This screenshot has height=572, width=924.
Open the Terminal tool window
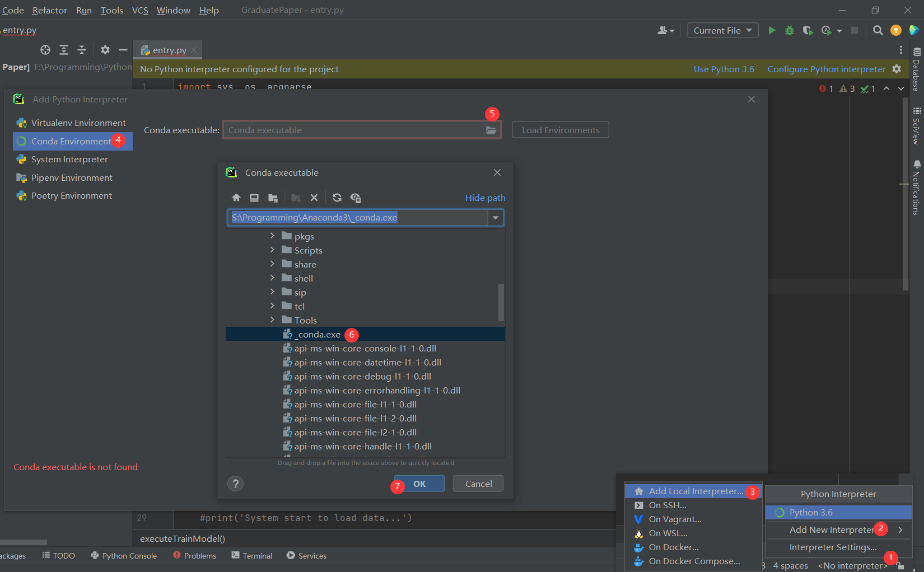[252, 556]
